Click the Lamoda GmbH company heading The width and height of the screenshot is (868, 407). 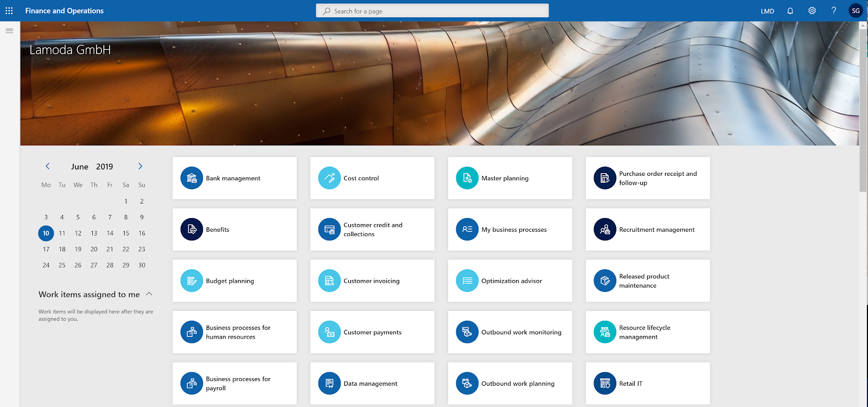70,50
